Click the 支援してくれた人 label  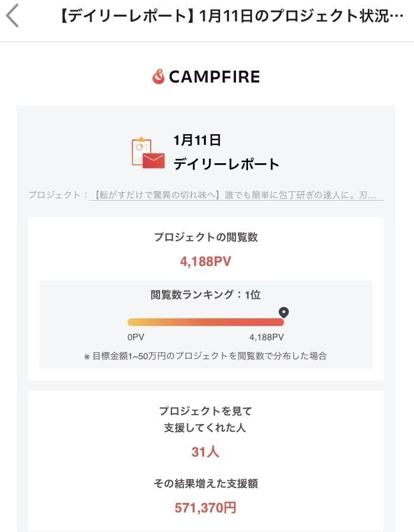[206, 427]
